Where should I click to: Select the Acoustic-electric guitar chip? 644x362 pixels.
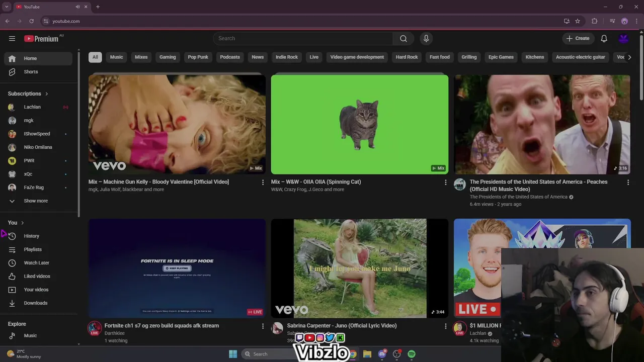[x=581, y=57]
